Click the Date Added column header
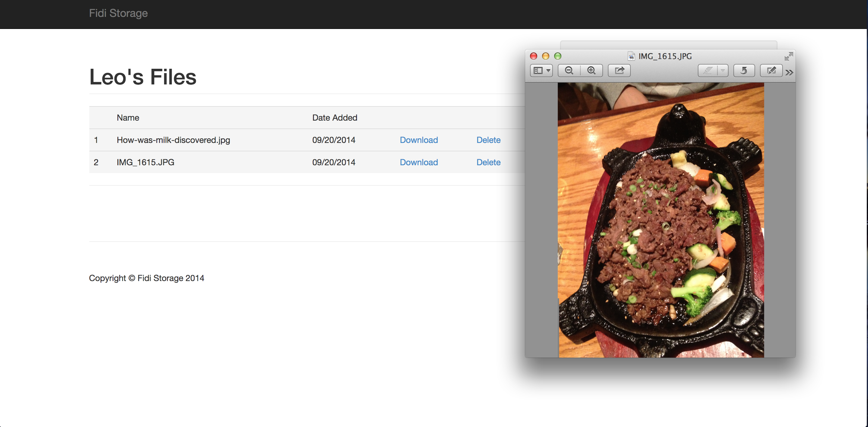The height and width of the screenshot is (427, 868). pos(335,118)
